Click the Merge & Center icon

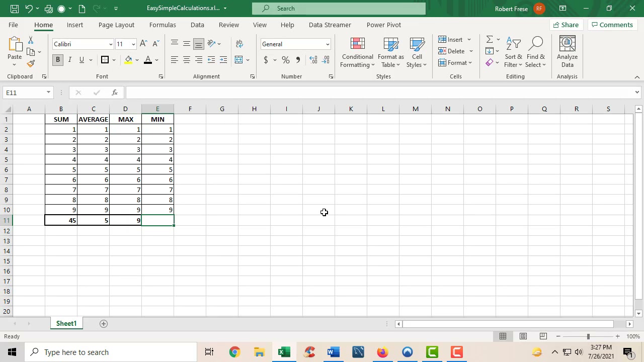click(x=239, y=60)
